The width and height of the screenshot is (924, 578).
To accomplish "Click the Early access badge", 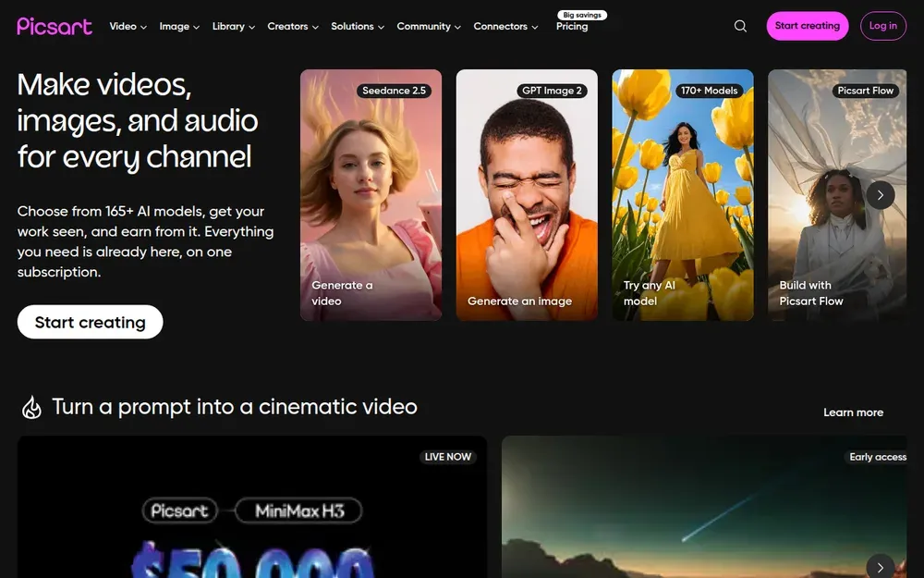I will pyautogui.click(x=876, y=457).
